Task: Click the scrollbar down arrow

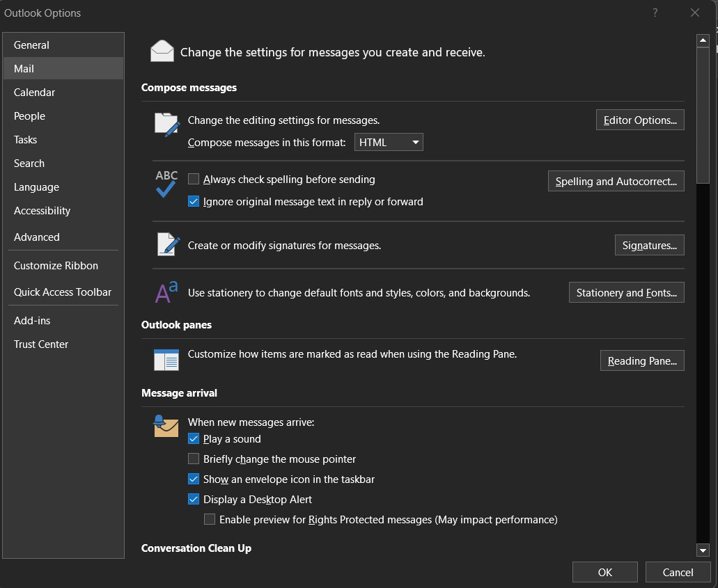Action: click(703, 550)
